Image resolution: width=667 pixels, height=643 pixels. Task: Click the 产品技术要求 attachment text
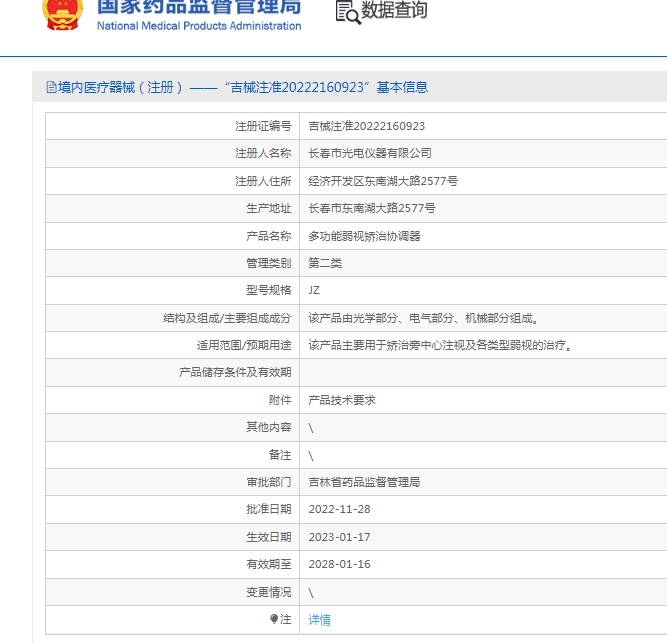click(x=342, y=400)
